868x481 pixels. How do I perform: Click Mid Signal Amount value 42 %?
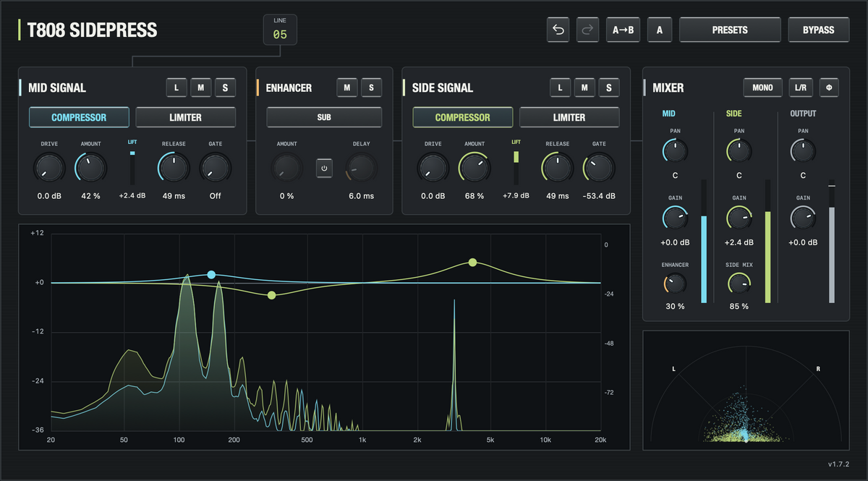pos(90,196)
